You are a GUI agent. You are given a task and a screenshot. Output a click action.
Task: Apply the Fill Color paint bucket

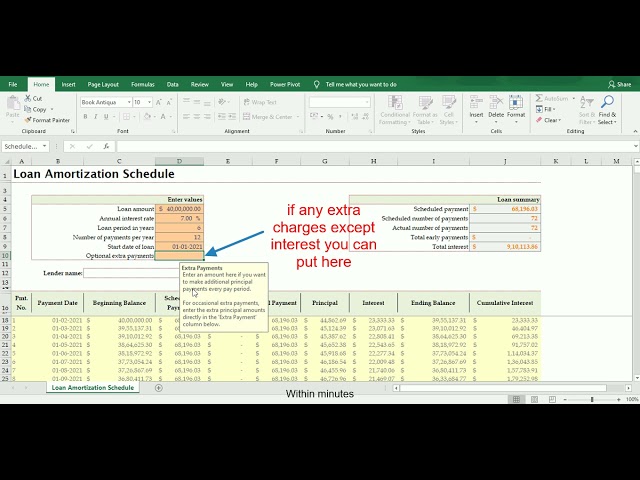(x=147, y=117)
